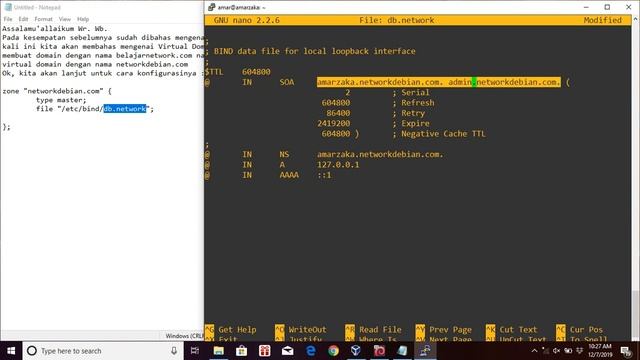The width and height of the screenshot is (640, 360).
Task: Launch Microsoft Edge from the taskbar
Action: [311, 351]
